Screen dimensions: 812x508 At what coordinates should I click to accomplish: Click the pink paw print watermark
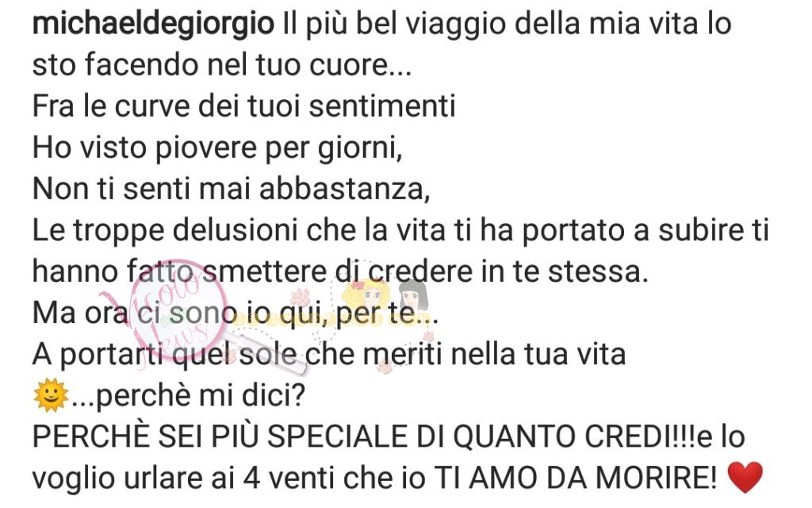(x=299, y=297)
